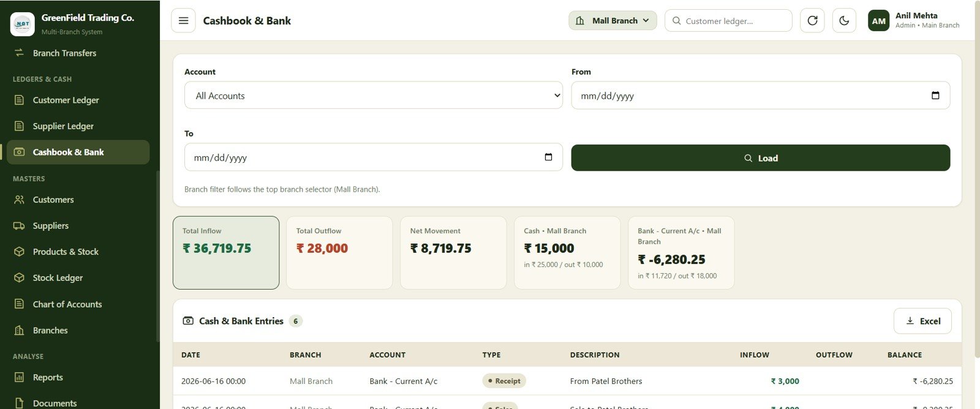Image resolution: width=980 pixels, height=409 pixels.
Task: Click the OUTFLOW column header
Action: point(834,355)
